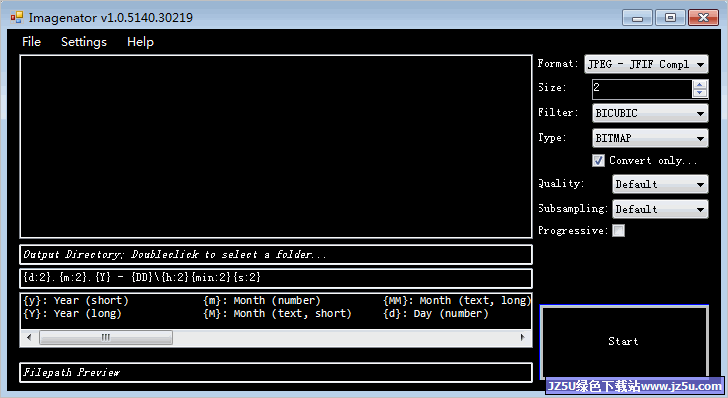Screen dimensions: 728x398
Task: Click the Start button
Action: click(x=624, y=341)
